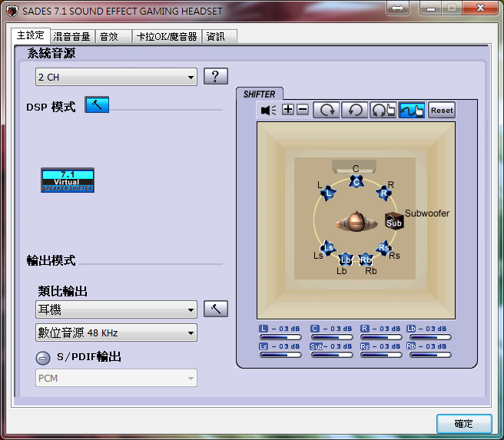This screenshot has height=440, width=504.
Task: Click the Rs channel label badge
Action: 365,346
